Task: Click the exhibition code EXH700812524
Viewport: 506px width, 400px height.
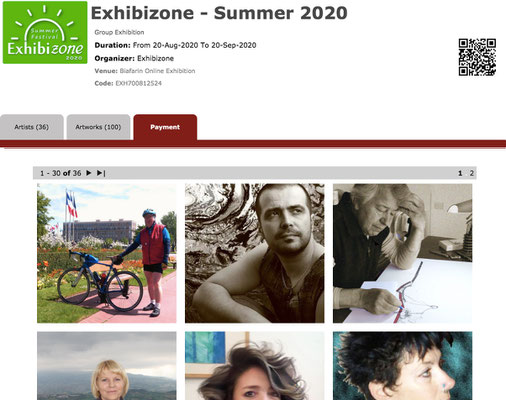Action: (139, 83)
